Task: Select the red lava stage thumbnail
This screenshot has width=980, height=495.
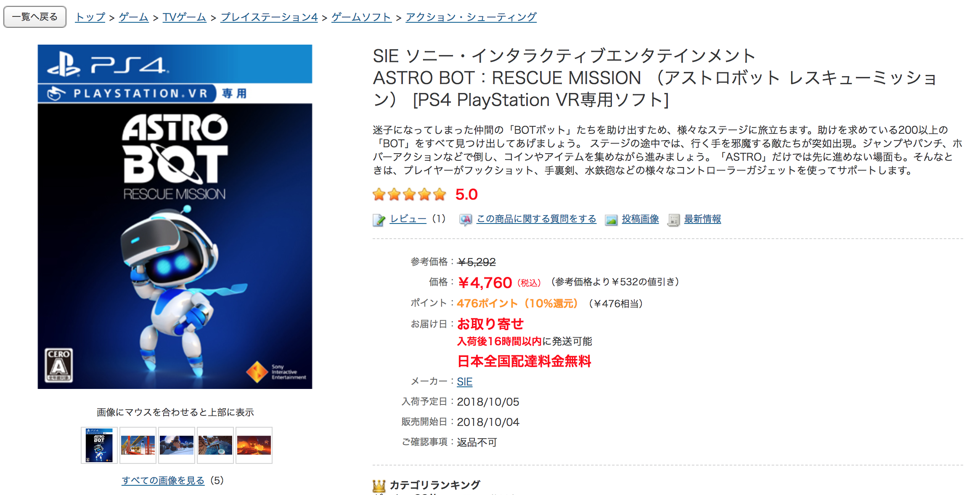Action: pos(254,445)
